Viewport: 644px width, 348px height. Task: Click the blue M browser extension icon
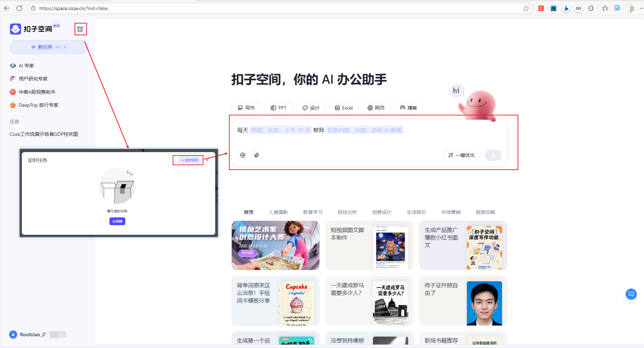554,8
